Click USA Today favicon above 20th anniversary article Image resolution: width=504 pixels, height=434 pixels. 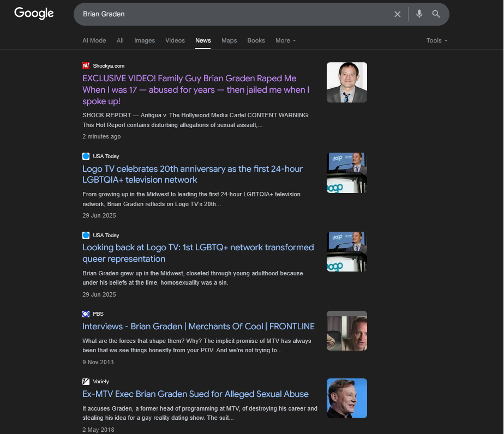tap(86, 156)
